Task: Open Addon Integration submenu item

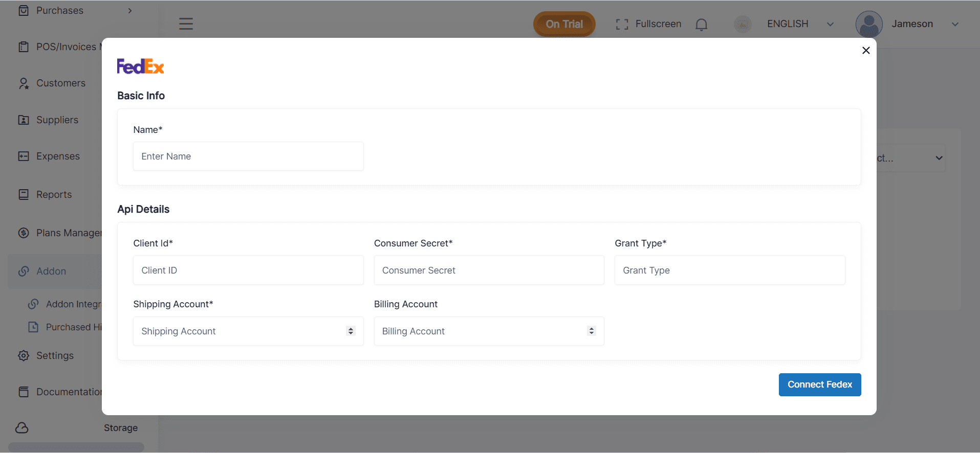Action: 74,304
